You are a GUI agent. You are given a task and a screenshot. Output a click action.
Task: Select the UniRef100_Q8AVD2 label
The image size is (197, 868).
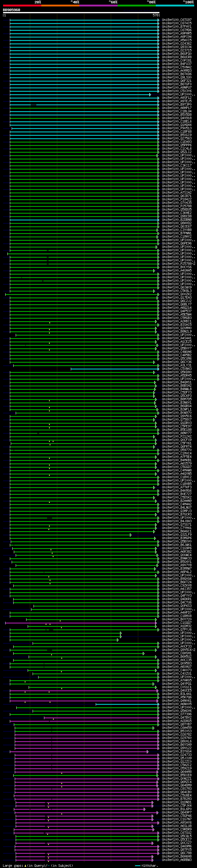click(177, 223)
